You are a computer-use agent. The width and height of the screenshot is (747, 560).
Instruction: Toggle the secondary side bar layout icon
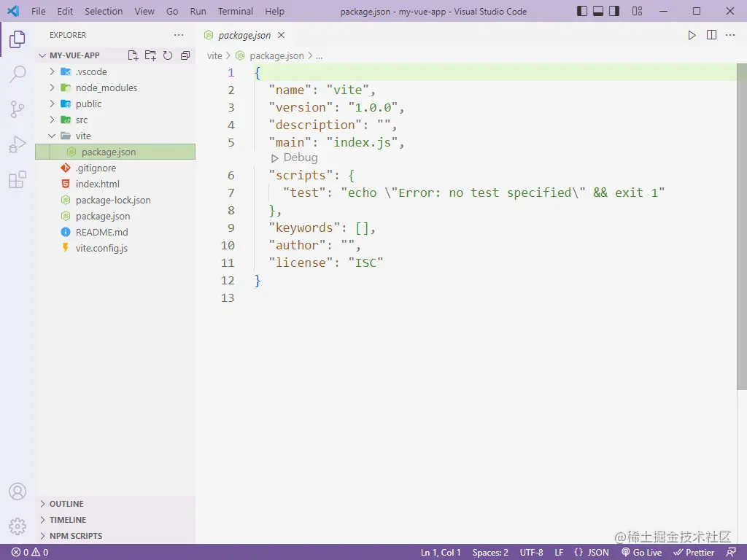coord(614,11)
